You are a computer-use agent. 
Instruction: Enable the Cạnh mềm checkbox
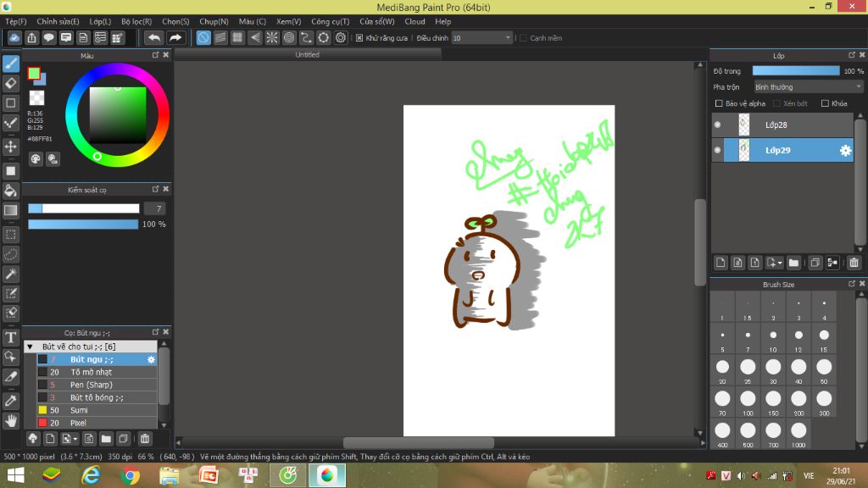[x=523, y=38]
